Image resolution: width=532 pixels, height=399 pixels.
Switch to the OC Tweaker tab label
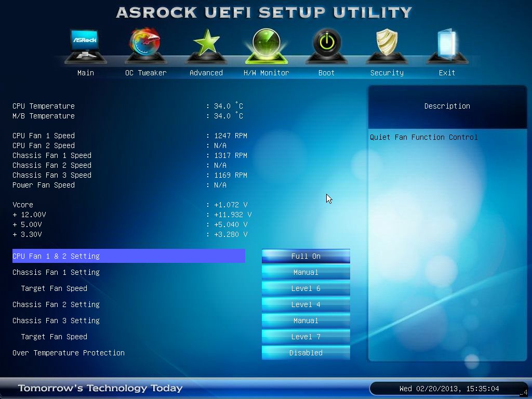coord(145,73)
